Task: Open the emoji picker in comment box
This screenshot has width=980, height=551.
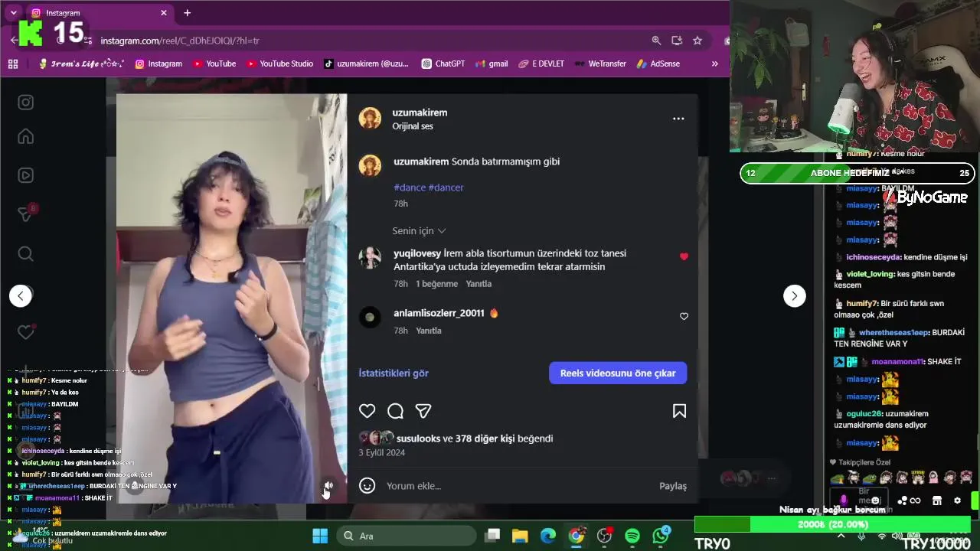Action: point(367,485)
